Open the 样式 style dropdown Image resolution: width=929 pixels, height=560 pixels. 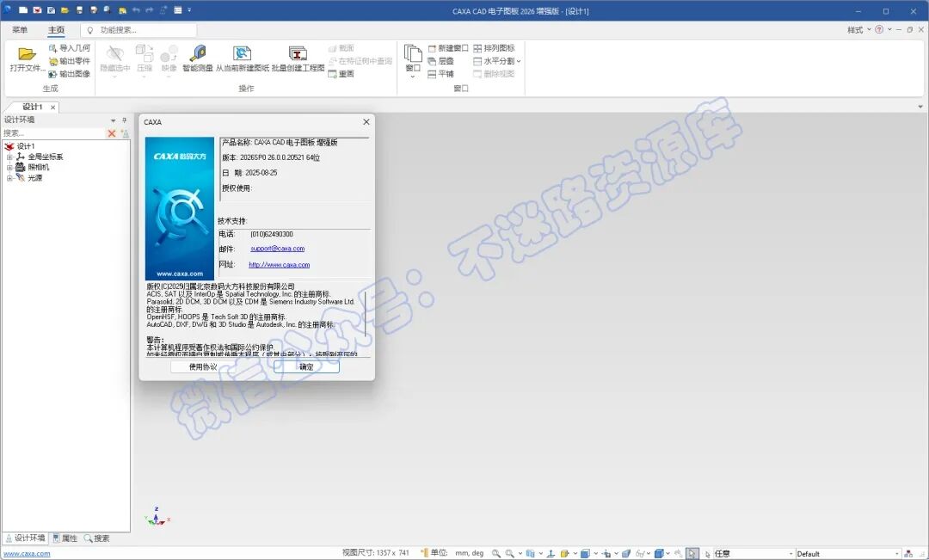pos(858,29)
